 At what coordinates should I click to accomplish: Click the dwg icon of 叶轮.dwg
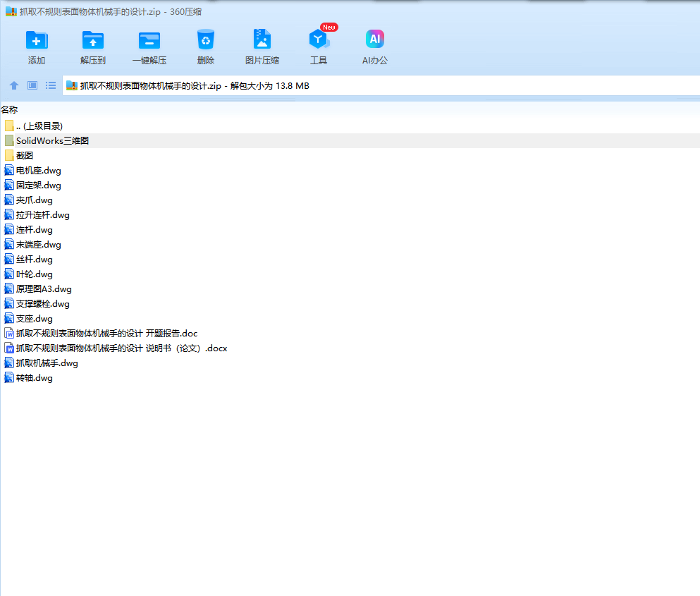[9, 274]
